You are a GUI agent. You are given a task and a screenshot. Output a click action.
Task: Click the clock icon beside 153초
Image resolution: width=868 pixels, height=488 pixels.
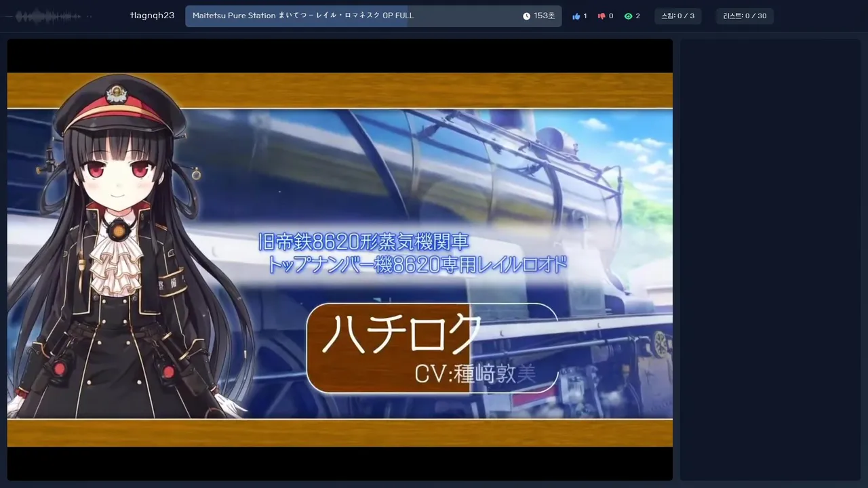527,16
